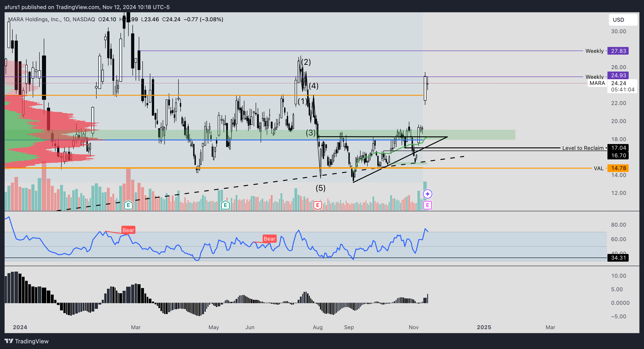Click the Level to Reclaim label

click(x=583, y=148)
